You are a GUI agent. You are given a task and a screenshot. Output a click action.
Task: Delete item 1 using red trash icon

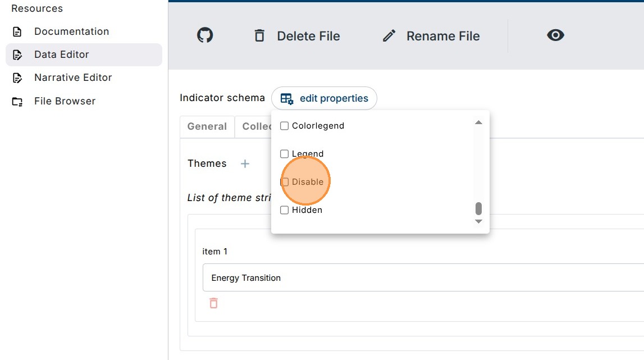pos(213,303)
